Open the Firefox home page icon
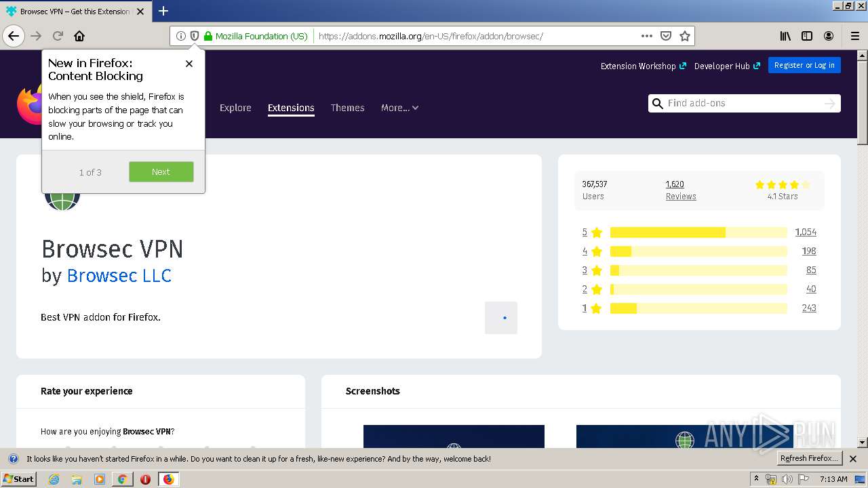This screenshot has width=868, height=488. tap(79, 36)
